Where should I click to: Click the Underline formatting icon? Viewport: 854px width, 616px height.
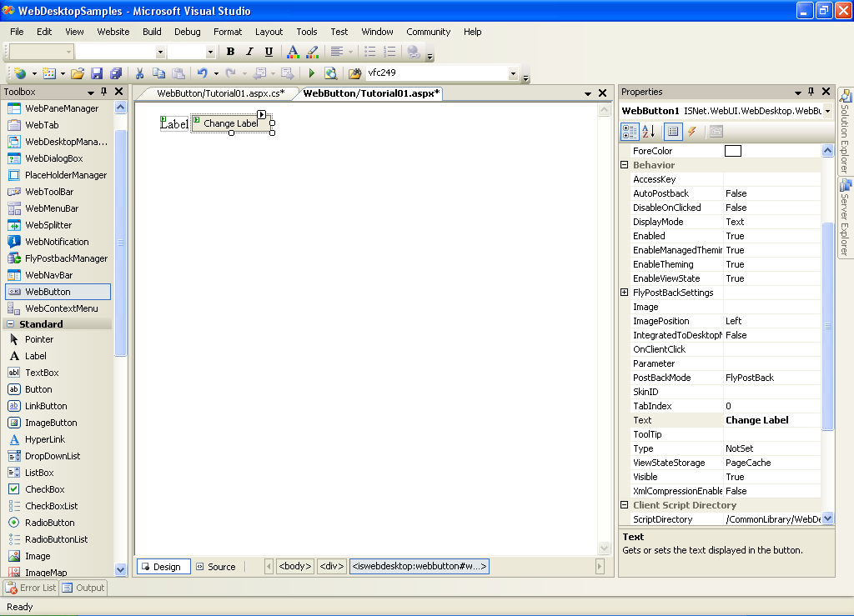[269, 52]
